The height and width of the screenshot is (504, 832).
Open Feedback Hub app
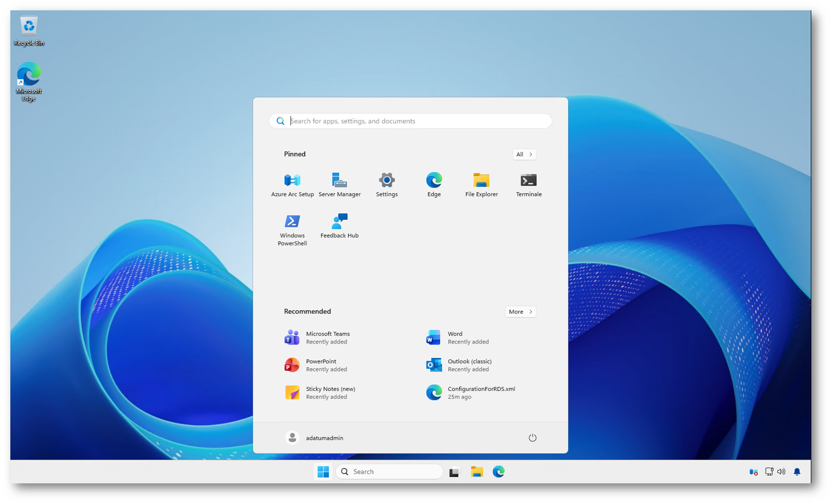coord(339,226)
